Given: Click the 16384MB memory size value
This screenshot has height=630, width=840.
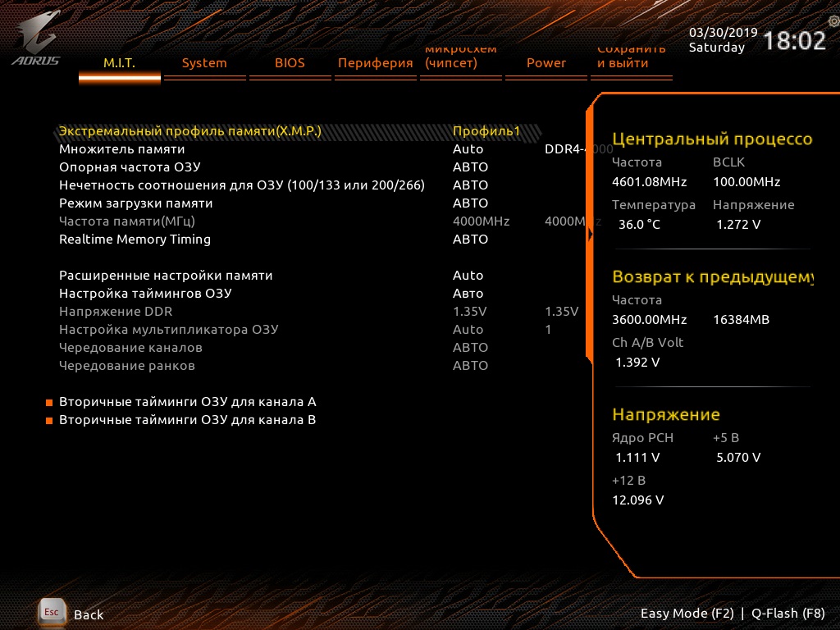Looking at the screenshot, I should point(741,320).
